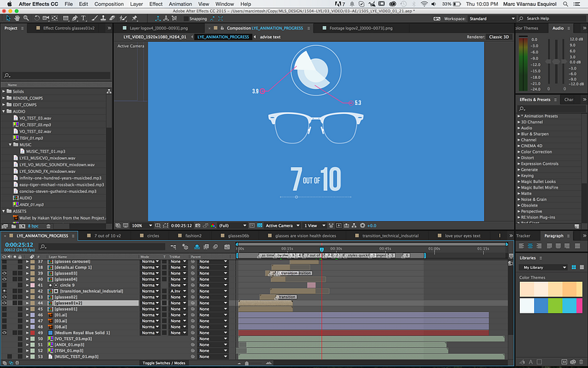Open the Effect menu
Viewport: 588px width, 368px height.
pyautogui.click(x=156, y=4)
